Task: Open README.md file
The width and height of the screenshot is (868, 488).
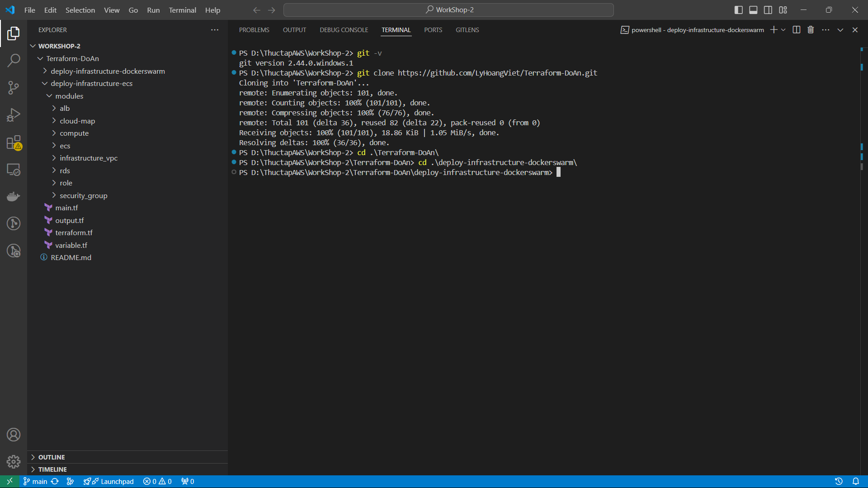Action: (x=71, y=257)
